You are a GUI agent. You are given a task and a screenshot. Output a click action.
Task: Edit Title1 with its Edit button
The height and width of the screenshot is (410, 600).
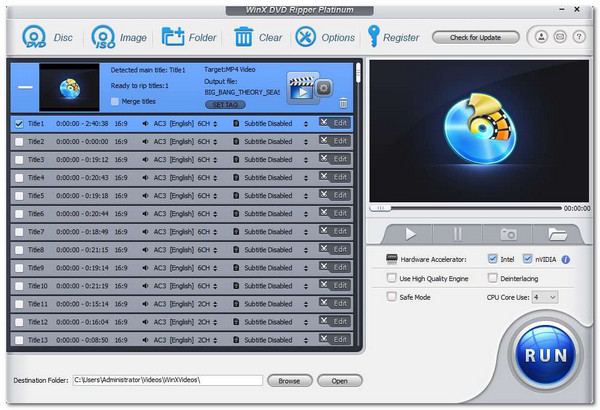pyautogui.click(x=335, y=123)
